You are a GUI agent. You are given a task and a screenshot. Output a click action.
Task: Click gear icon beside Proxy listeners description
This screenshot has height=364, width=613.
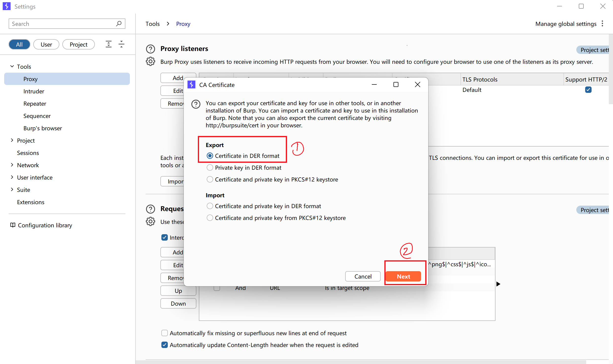click(151, 62)
